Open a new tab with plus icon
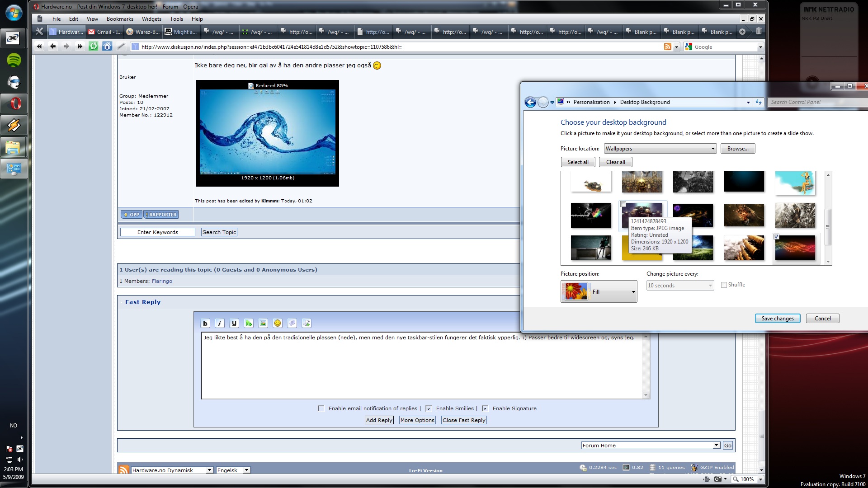 742,32
